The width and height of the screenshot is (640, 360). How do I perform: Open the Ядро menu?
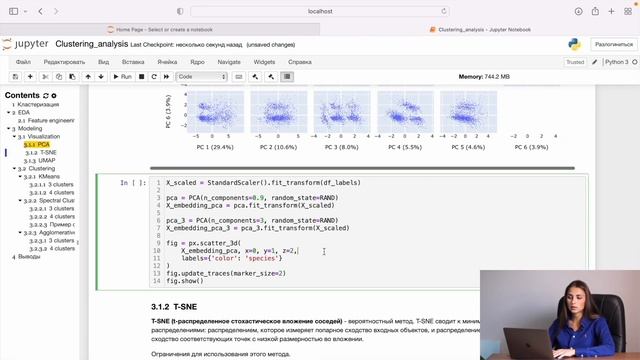point(198,62)
